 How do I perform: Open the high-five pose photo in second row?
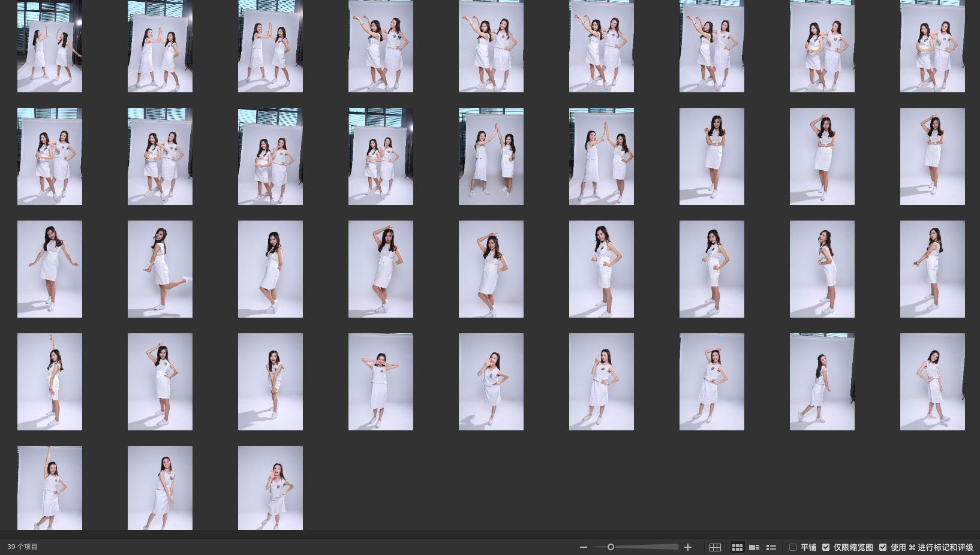click(x=491, y=156)
